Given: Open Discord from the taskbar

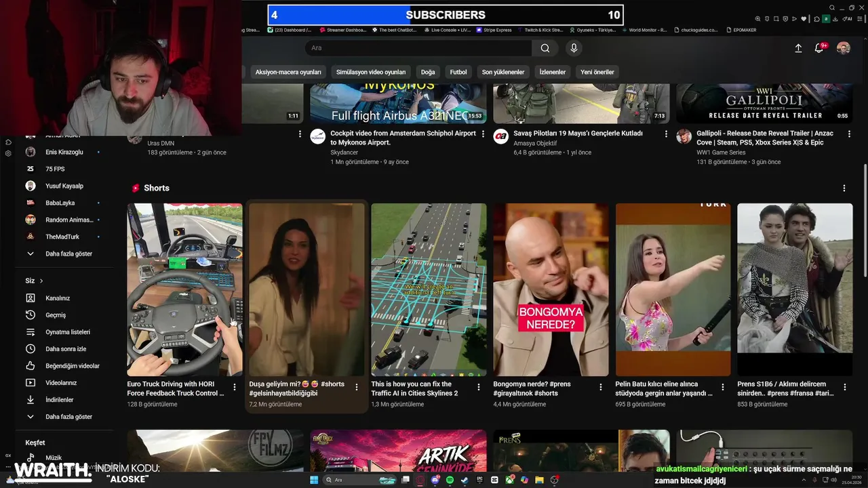Looking at the screenshot, I should pos(435,480).
